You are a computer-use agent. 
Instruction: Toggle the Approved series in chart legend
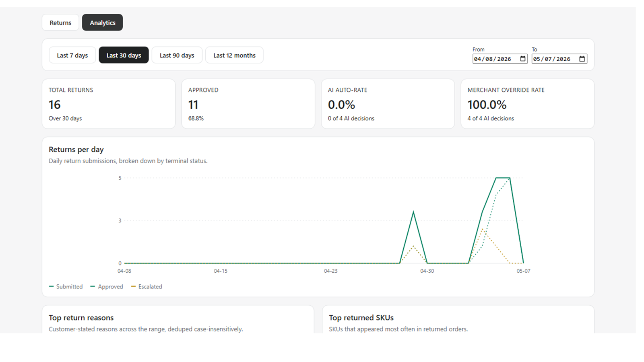(x=107, y=286)
